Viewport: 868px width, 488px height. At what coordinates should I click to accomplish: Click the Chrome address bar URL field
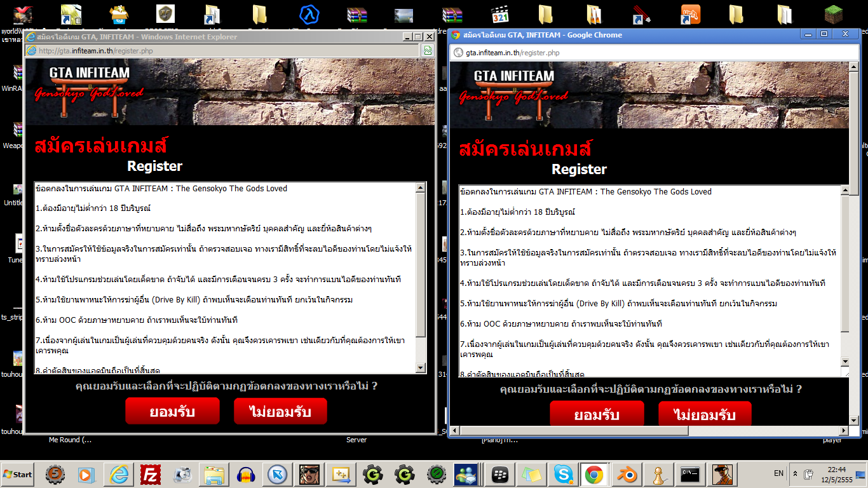pos(654,53)
